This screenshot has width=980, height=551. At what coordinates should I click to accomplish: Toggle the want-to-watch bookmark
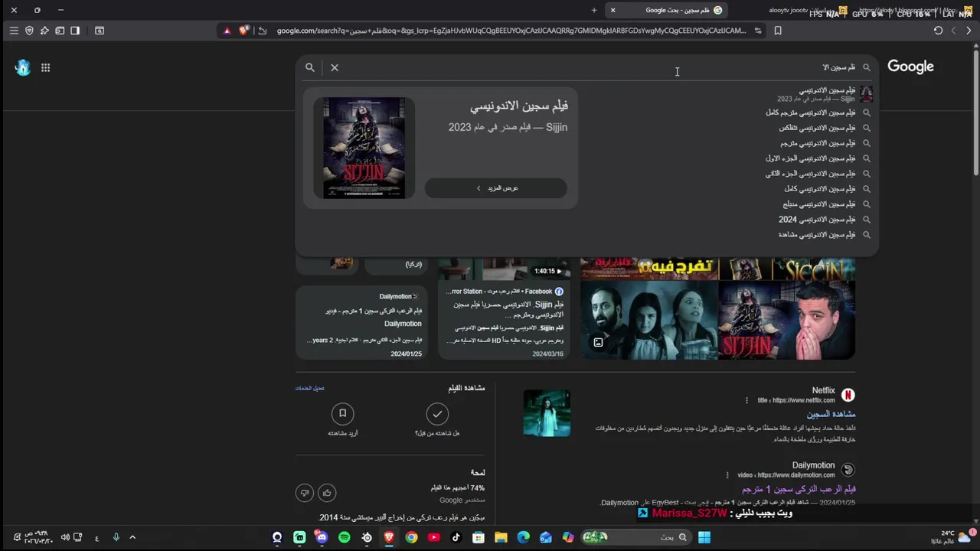click(x=342, y=413)
